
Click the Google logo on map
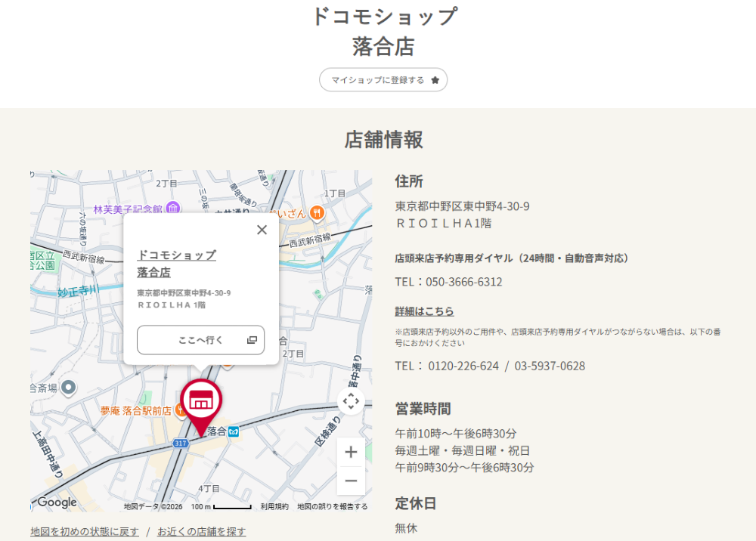point(57,502)
